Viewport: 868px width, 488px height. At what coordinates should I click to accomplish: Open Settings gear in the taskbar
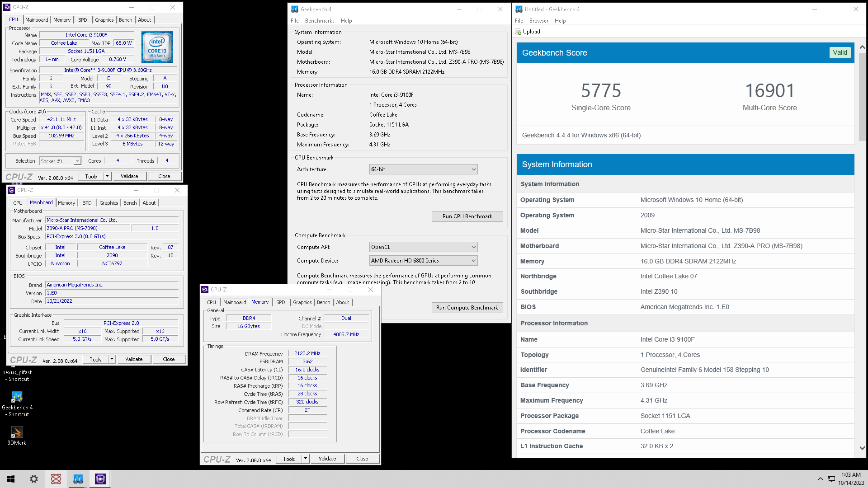pos(33,479)
